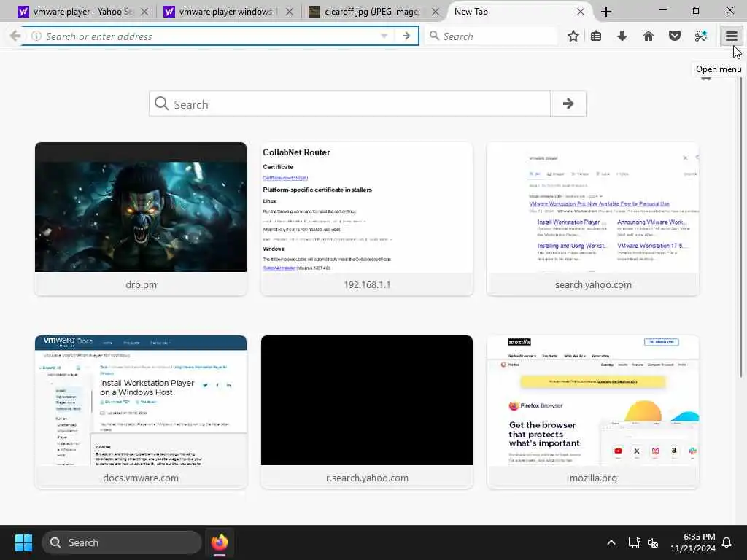
Task: Go to the home page icon
Action: tap(648, 36)
